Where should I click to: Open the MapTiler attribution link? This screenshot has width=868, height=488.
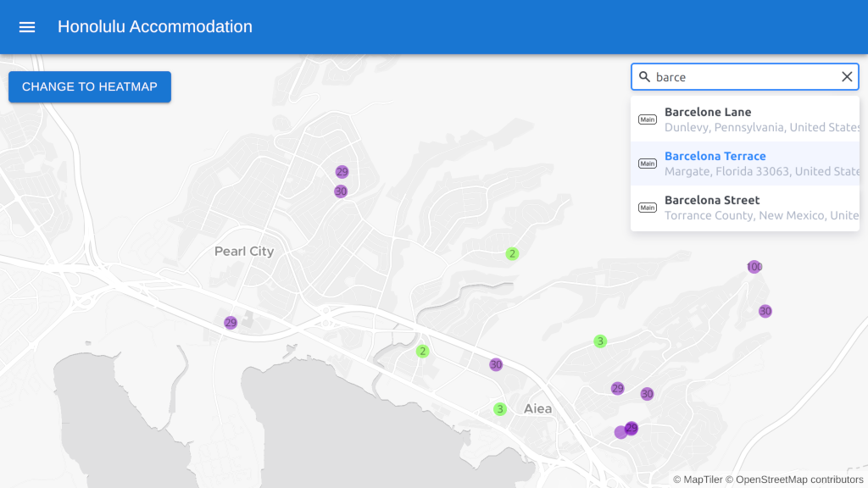(x=698, y=480)
